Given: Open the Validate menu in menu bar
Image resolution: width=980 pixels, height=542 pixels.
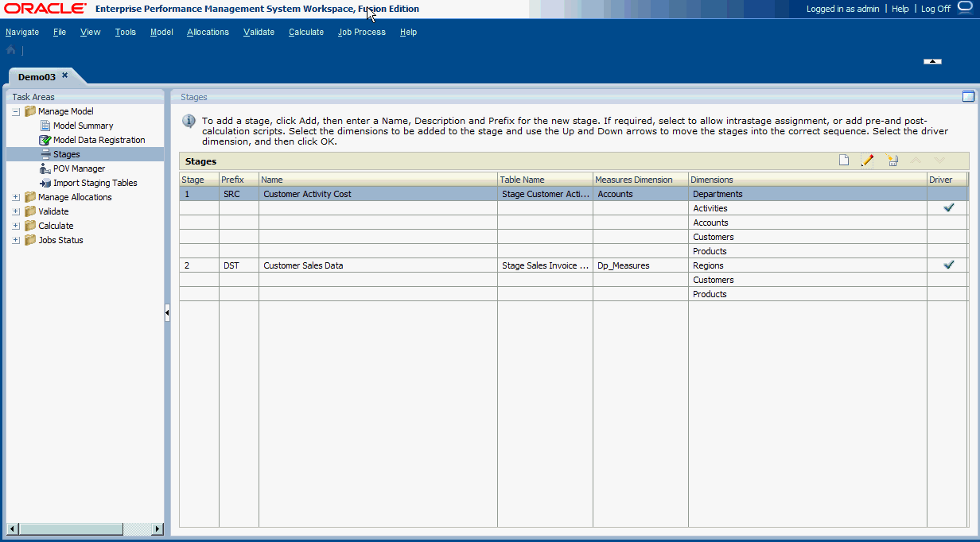Looking at the screenshot, I should (x=259, y=32).
